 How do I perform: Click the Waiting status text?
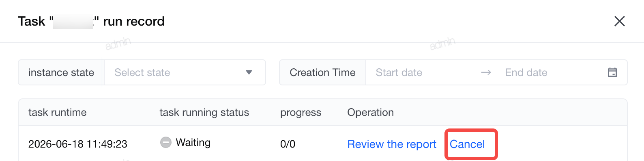[193, 142]
